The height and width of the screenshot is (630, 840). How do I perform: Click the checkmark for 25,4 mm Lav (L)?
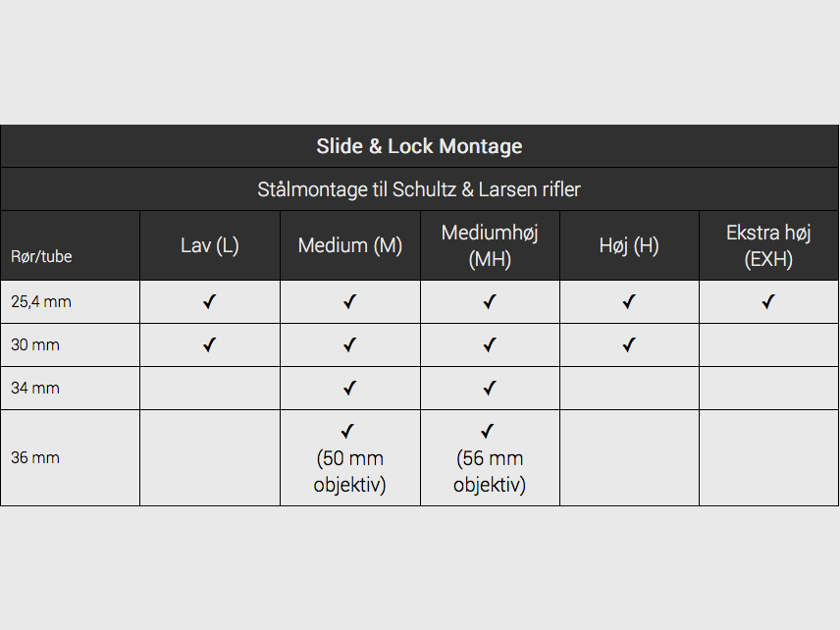click(209, 301)
